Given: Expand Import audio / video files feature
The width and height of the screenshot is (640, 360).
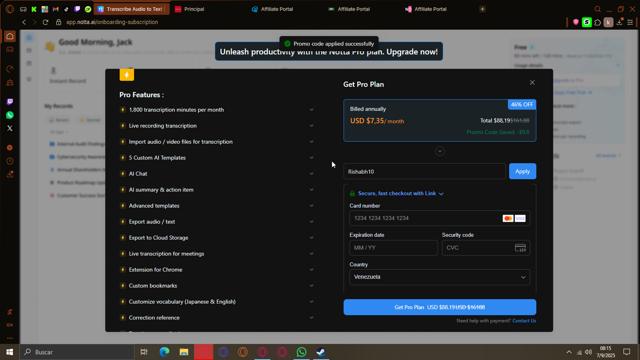Looking at the screenshot, I should coord(311,142).
